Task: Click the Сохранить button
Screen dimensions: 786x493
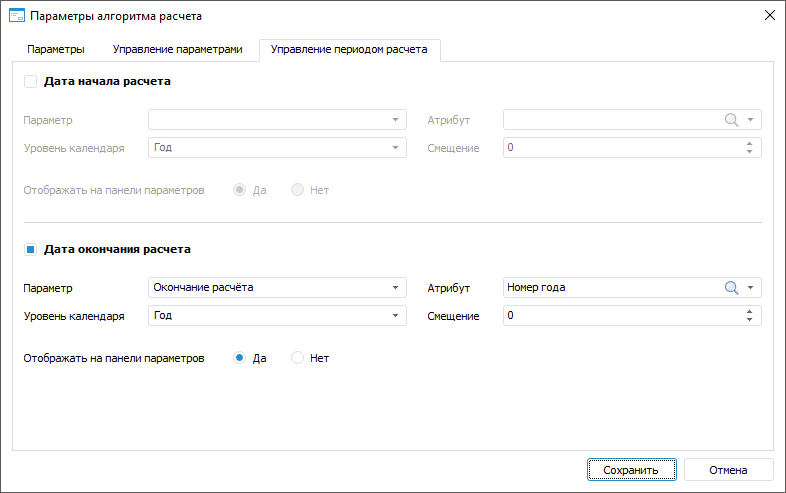Action: tap(632, 470)
